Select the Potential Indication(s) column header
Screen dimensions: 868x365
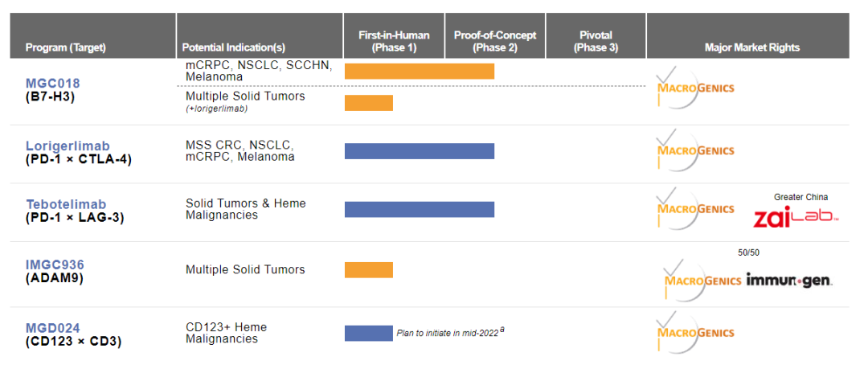point(234,47)
